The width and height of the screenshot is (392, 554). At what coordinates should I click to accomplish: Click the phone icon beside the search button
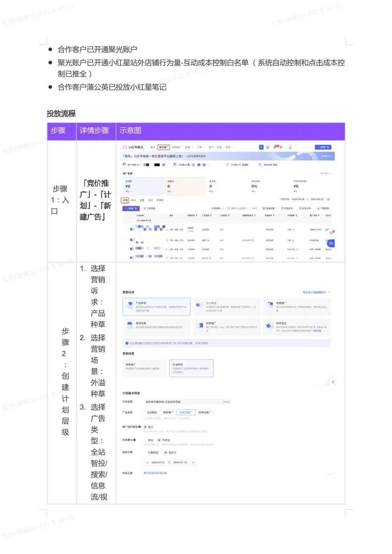point(268,147)
